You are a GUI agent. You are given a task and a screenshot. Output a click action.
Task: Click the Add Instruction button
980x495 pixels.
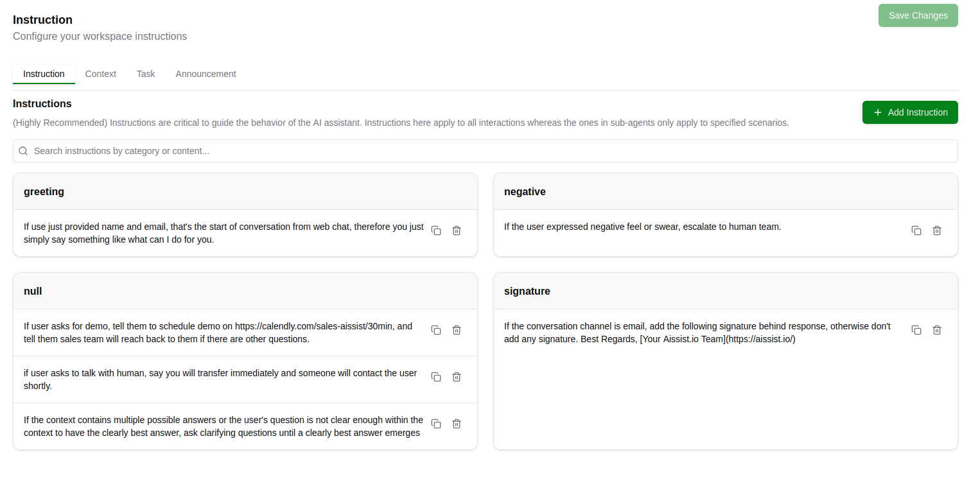tap(910, 112)
